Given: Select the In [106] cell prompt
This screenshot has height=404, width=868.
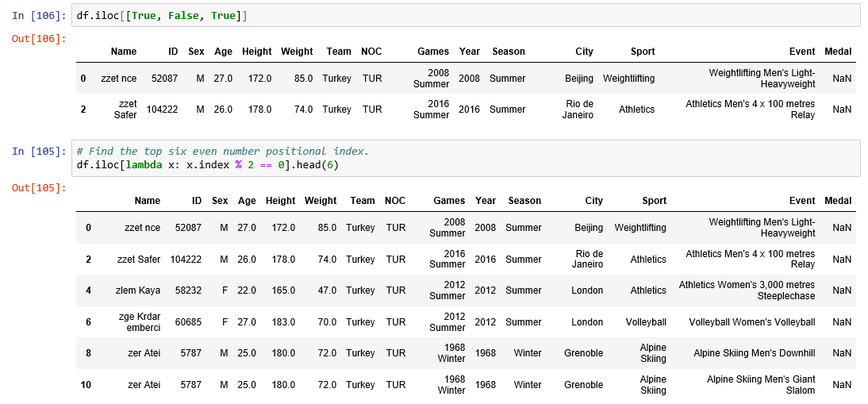Looking at the screenshot, I should coord(40,15).
